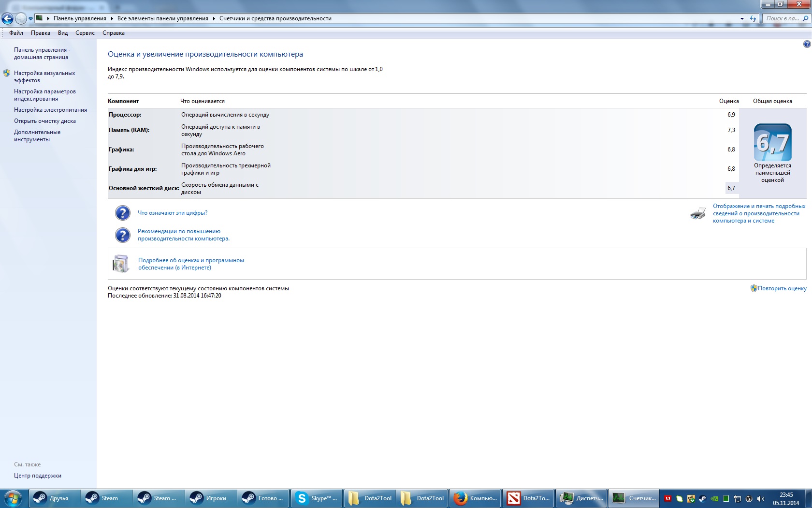This screenshot has width=812, height=508.
Task: Click the control panel search field
Action: tap(782, 18)
